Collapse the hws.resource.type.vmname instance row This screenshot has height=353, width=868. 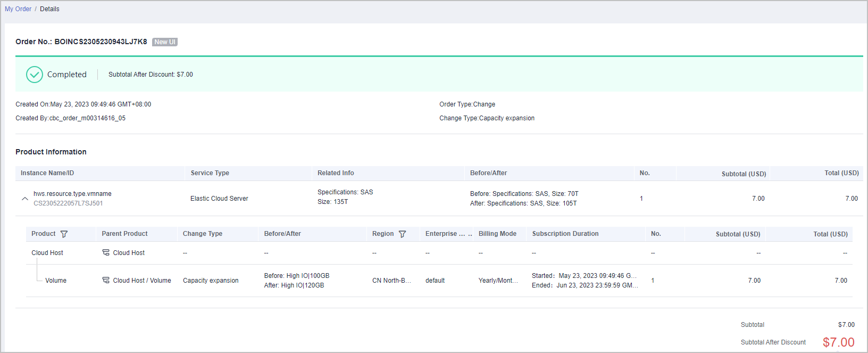click(24, 199)
